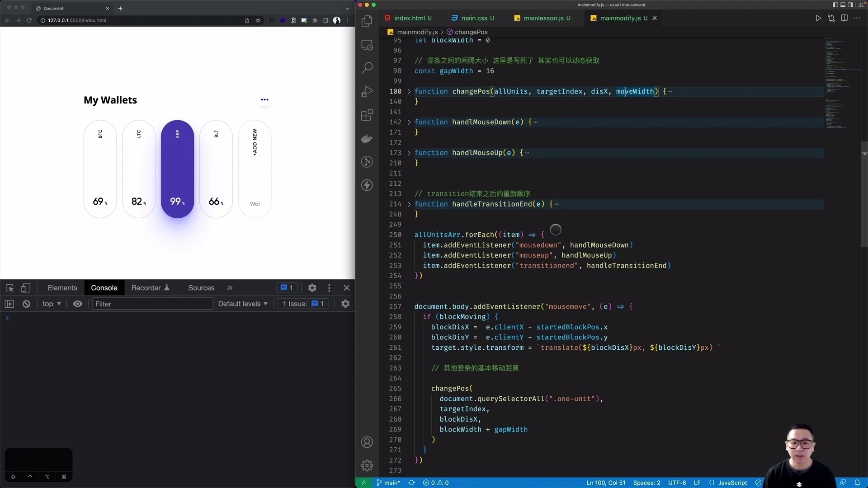Click the main* git branch in status bar
This screenshot has width=868, height=488.
pos(388,483)
